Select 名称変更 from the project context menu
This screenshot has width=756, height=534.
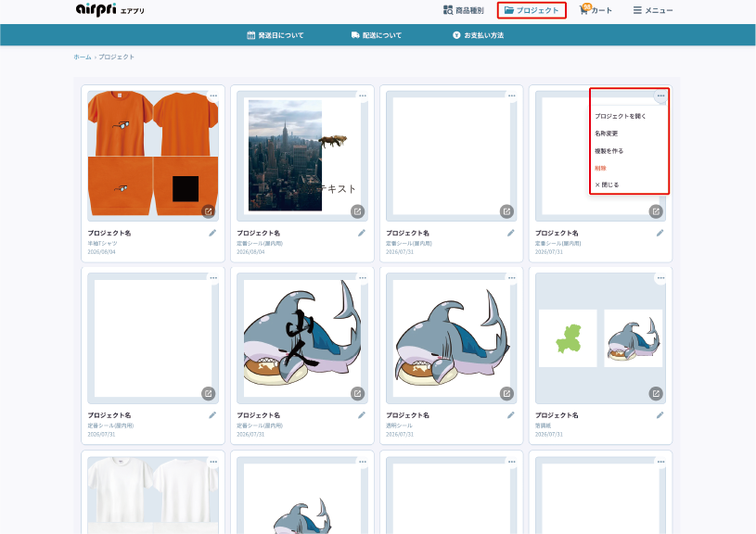point(606,133)
